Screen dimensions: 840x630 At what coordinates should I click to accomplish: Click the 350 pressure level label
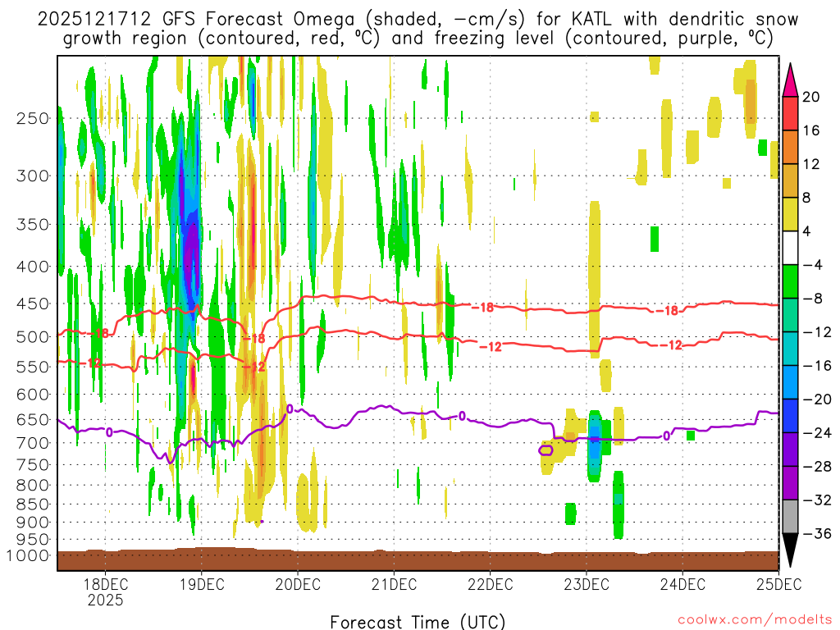pos(33,225)
